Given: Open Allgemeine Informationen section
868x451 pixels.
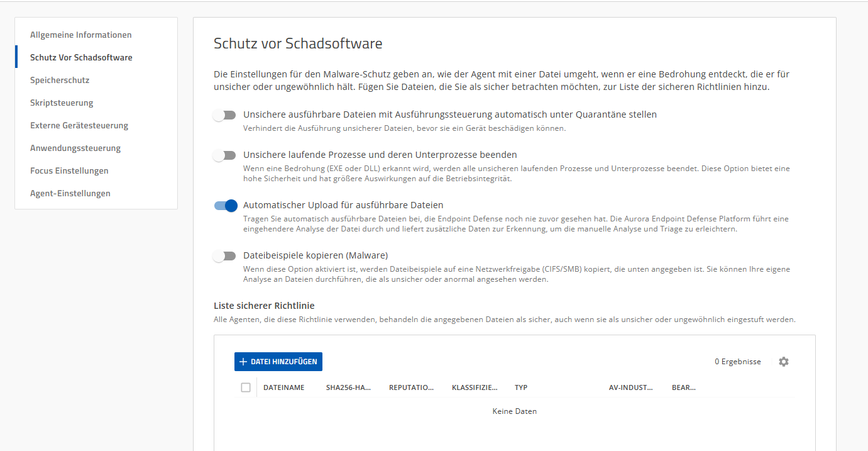Looking at the screenshot, I should coord(80,35).
